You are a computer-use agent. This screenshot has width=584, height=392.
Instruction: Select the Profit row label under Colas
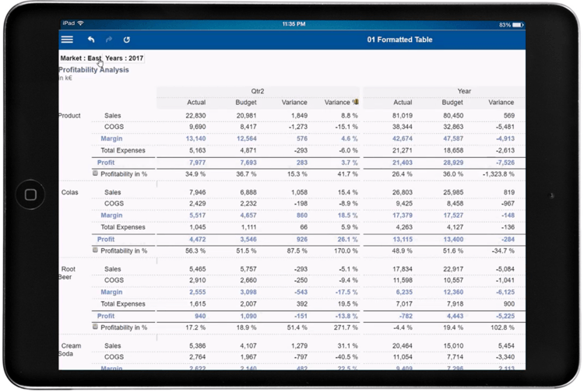pos(106,239)
